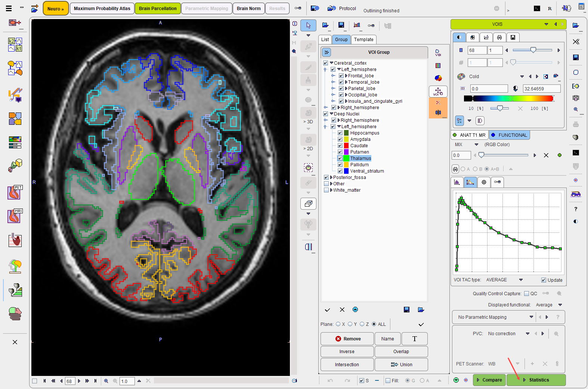Open the VOI TAC type AVERAGE dropdown
This screenshot has width=588, height=389.
521,280
